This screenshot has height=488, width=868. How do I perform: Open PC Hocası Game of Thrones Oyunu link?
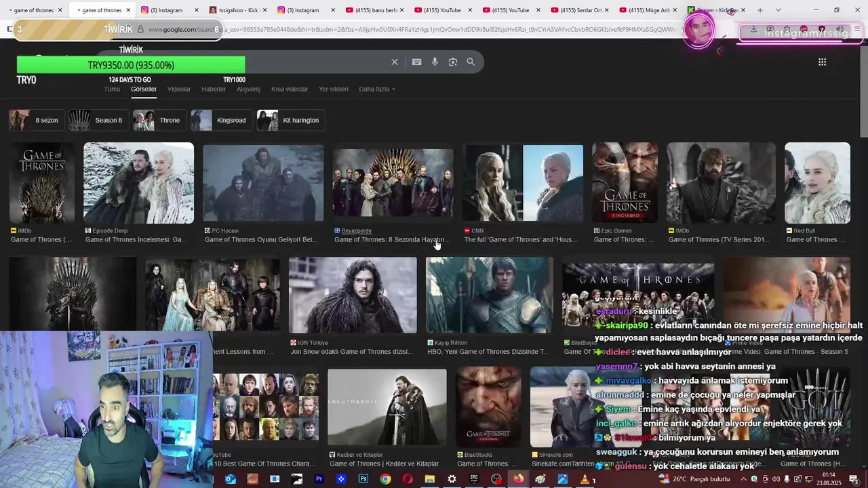261,239
